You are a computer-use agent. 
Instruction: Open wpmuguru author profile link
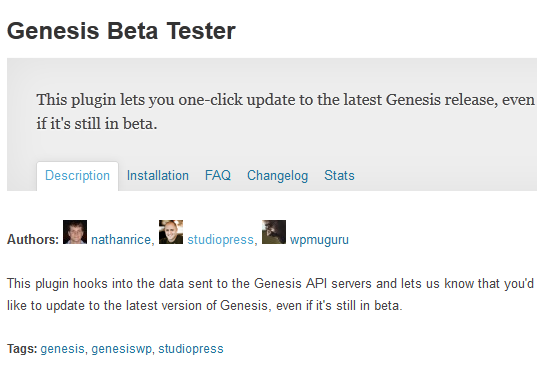click(x=319, y=240)
